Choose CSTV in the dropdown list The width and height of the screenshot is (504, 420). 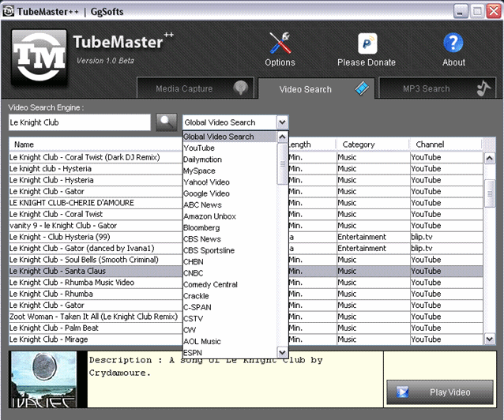click(x=230, y=319)
